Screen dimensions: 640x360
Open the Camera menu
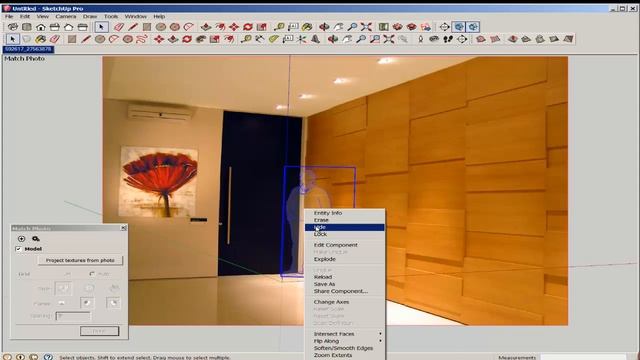66,16
